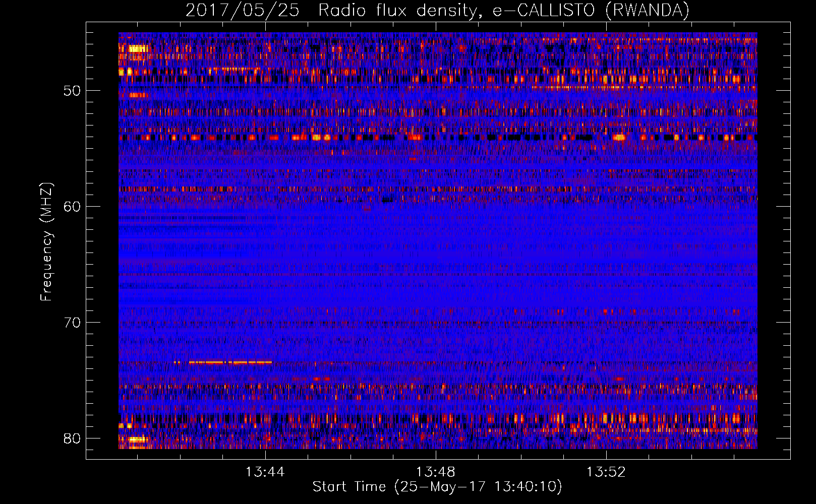Screen dimensions: 816x504
Task: Click the '60' frequency tick label
Action: point(72,207)
